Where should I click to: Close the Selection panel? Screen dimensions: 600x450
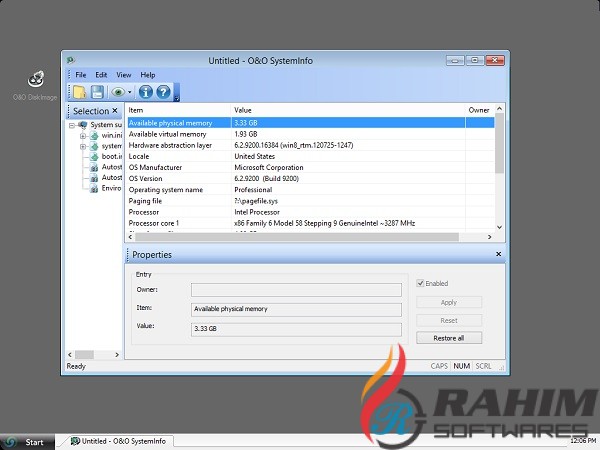tap(115, 111)
